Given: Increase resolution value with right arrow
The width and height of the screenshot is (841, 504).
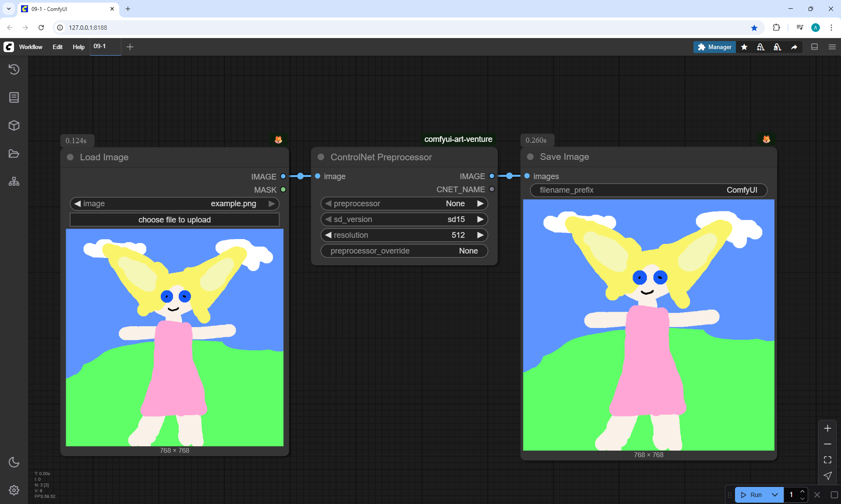Looking at the screenshot, I should point(481,235).
